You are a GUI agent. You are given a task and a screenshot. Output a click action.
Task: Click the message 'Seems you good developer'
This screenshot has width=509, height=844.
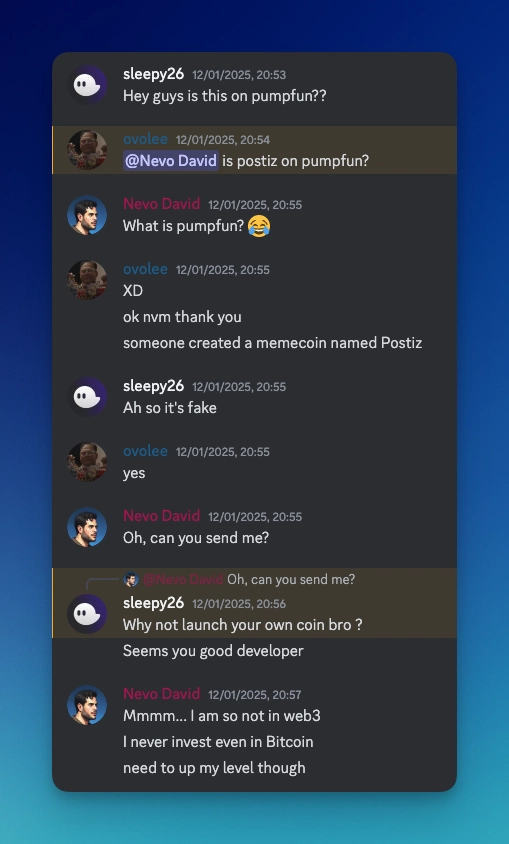(213, 651)
